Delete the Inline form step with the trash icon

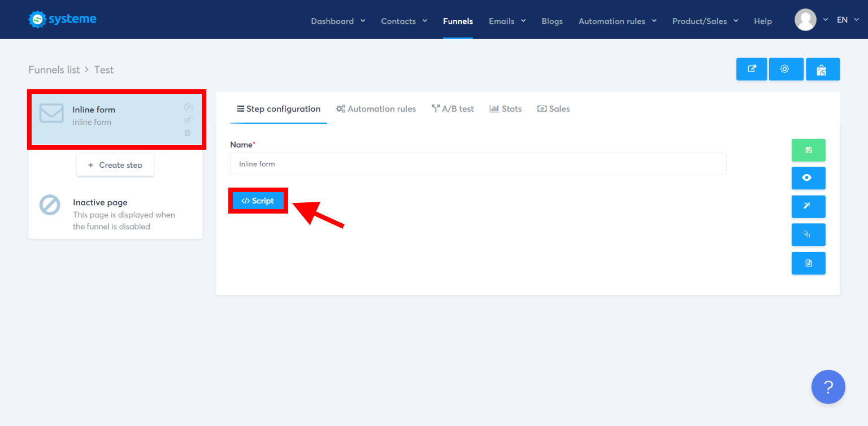click(188, 132)
